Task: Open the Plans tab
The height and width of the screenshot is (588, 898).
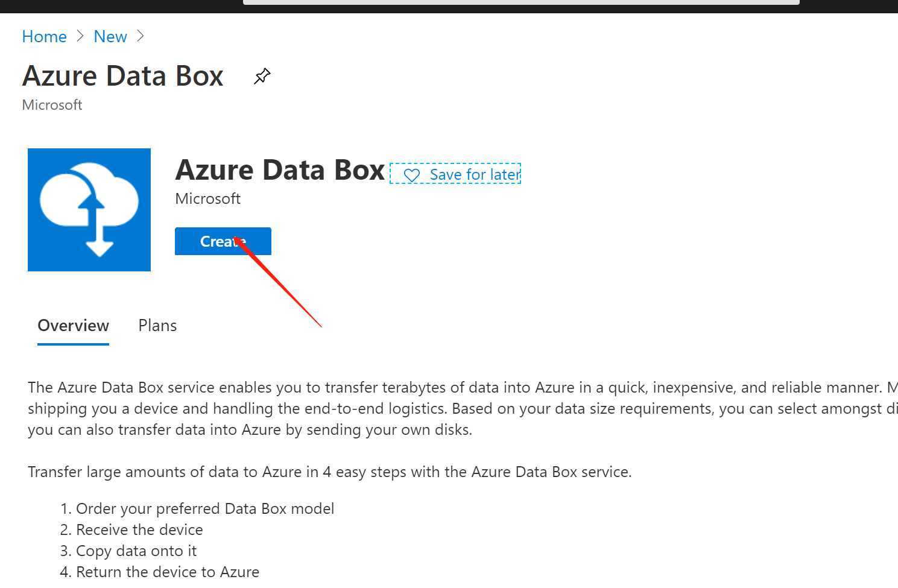Action: pos(157,326)
